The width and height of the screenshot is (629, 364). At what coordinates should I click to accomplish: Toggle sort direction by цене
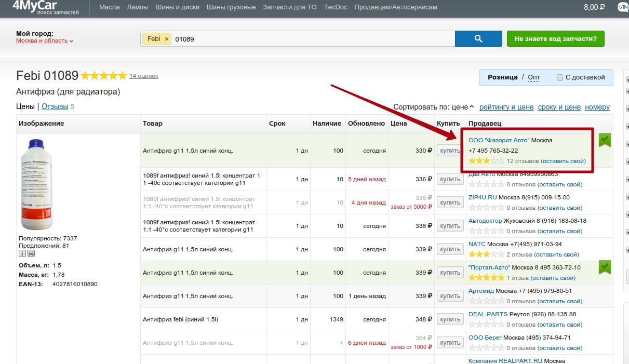[463, 107]
